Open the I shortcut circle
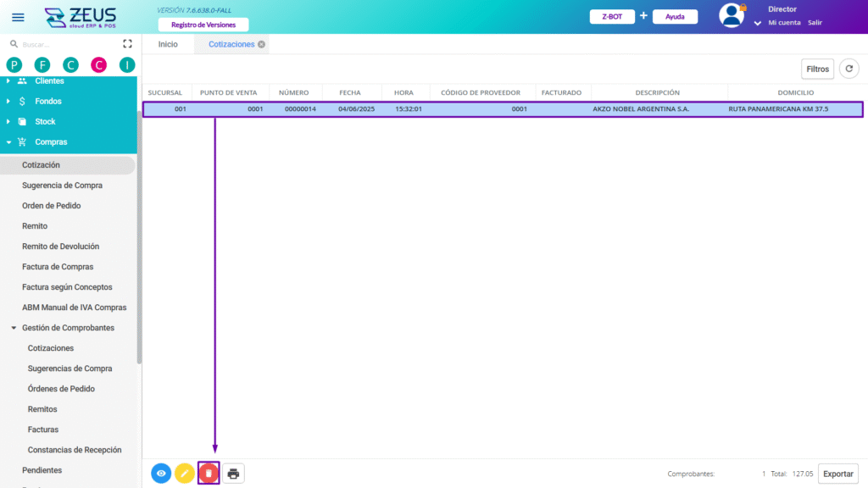868x488 pixels. click(x=127, y=65)
